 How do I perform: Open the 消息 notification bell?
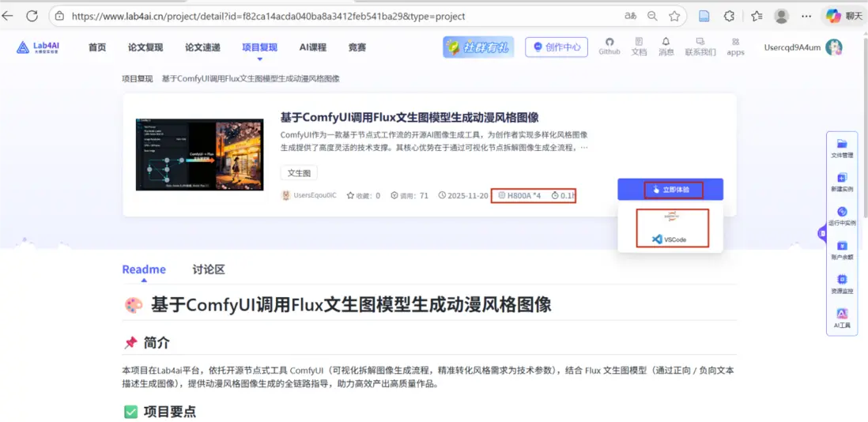(666, 47)
